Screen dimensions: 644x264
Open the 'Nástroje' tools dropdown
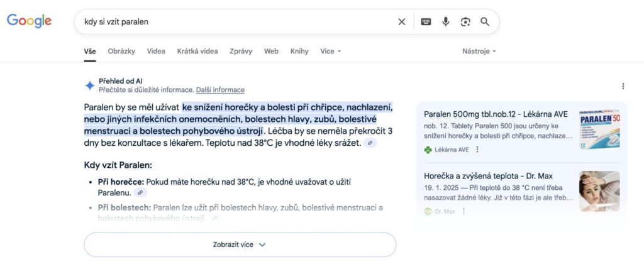click(479, 52)
